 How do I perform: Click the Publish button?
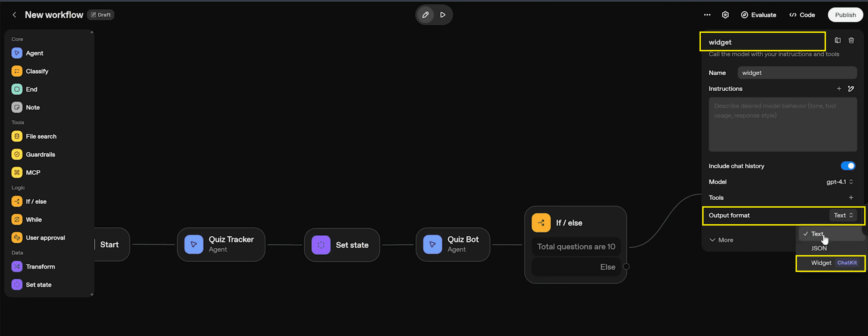(x=845, y=15)
